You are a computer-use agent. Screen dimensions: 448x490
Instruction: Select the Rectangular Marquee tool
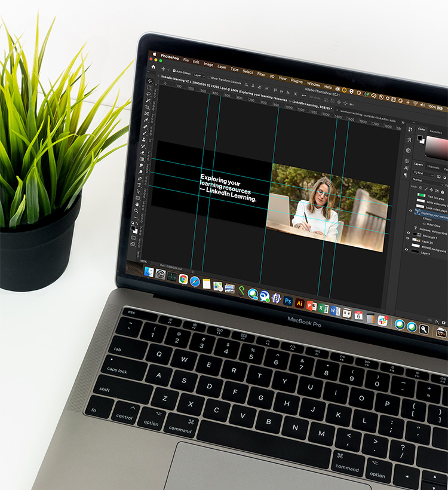149,87
